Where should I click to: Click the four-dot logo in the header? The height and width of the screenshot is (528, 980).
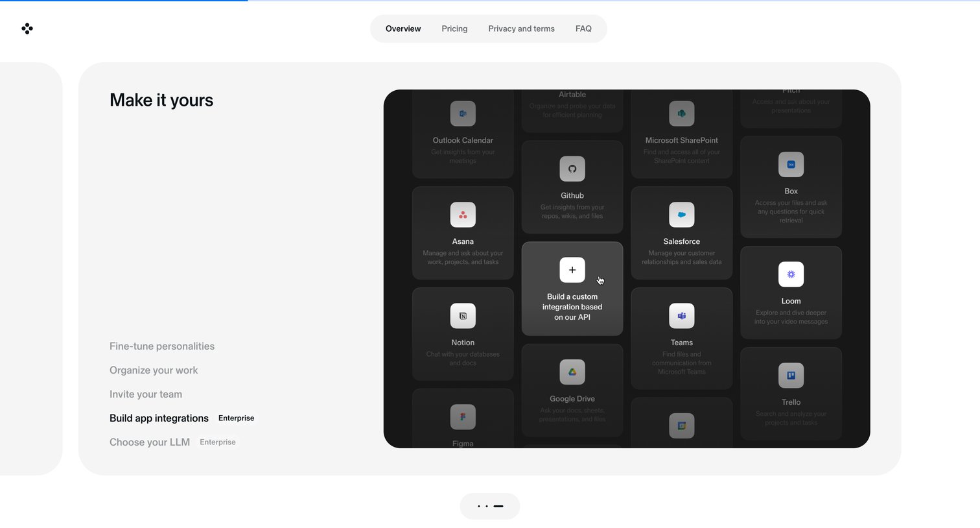click(x=27, y=29)
